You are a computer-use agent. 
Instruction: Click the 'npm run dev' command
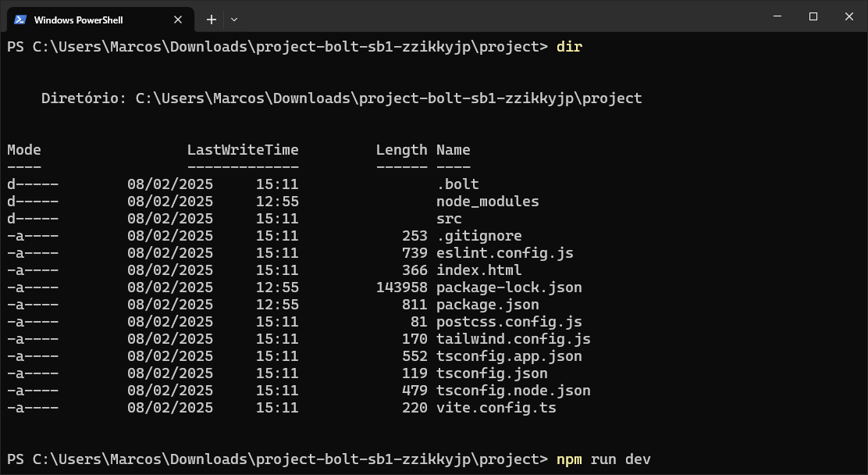[x=603, y=459]
